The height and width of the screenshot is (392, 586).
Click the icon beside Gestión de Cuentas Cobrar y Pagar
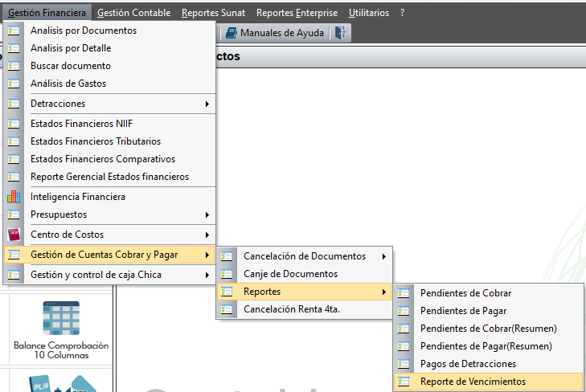14,255
